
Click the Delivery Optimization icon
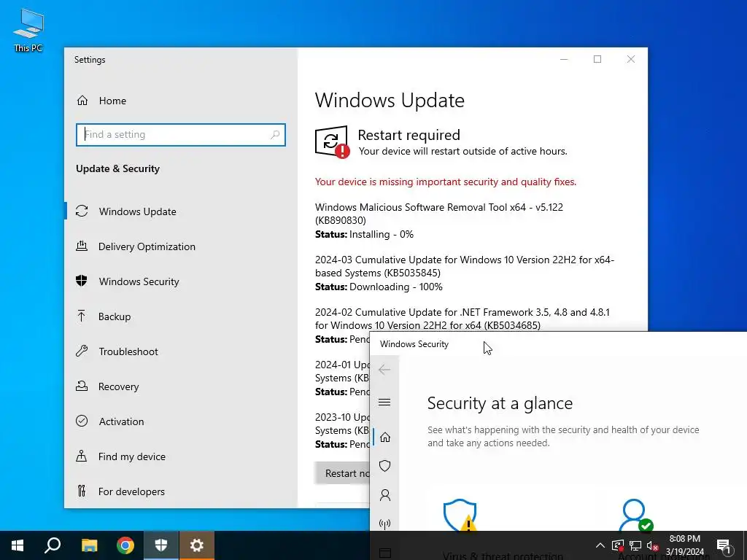[82, 246]
